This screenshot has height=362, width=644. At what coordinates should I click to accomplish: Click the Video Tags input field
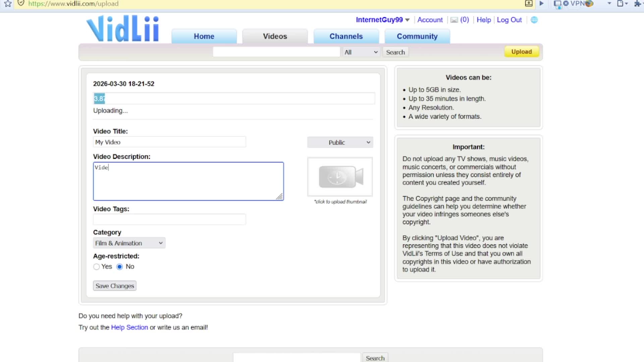pos(169,220)
